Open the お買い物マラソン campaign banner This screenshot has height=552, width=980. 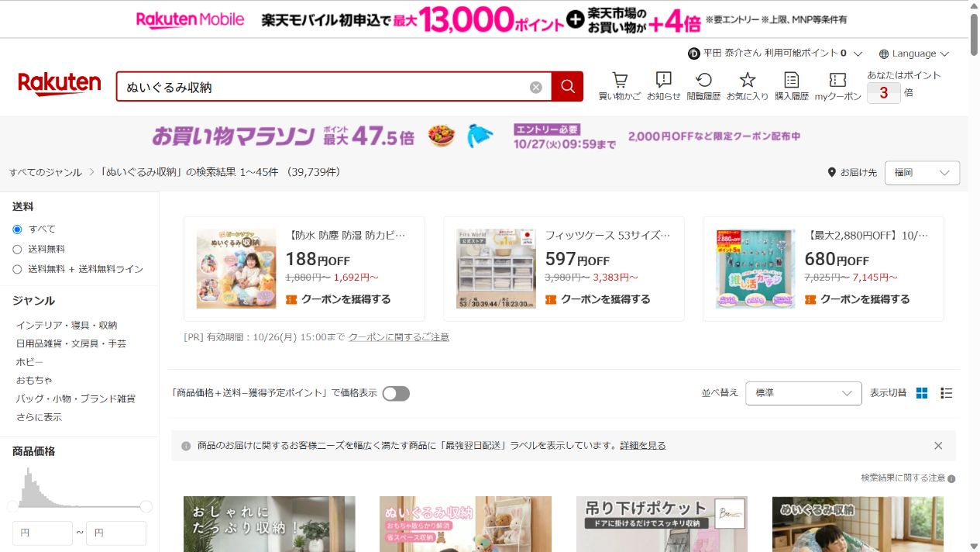483,136
